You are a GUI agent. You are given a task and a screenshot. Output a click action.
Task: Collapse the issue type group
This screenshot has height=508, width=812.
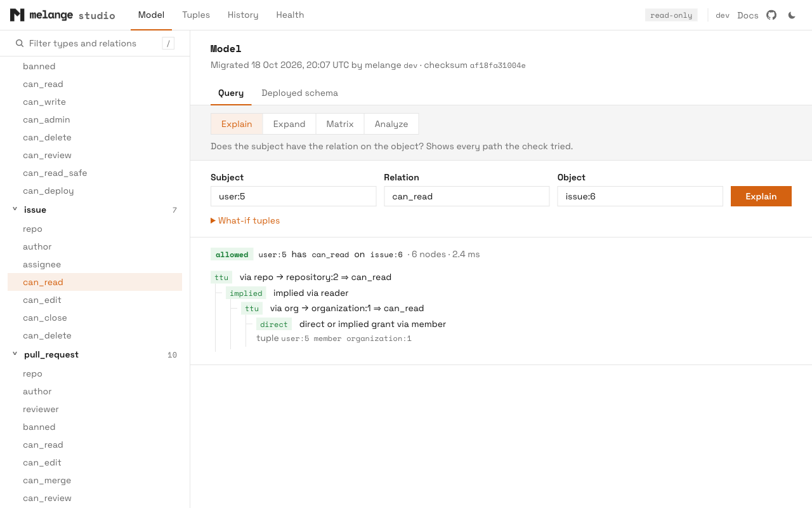click(15, 210)
